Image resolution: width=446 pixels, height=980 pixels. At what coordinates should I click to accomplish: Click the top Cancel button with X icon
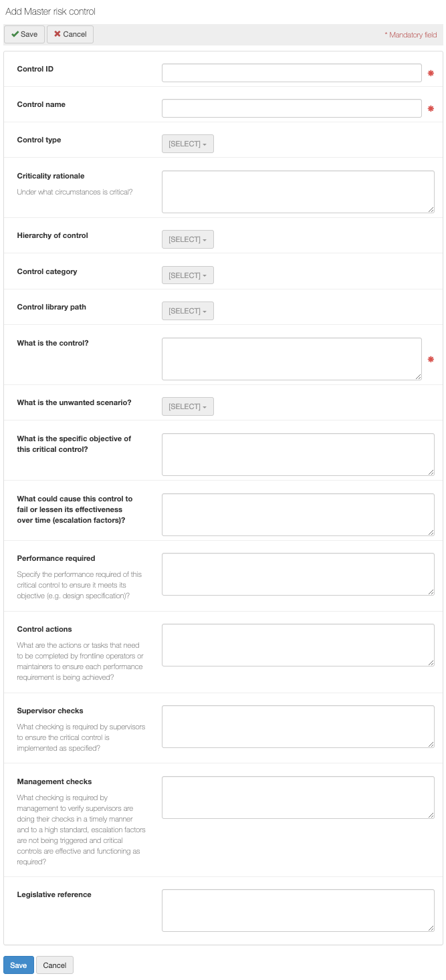tap(70, 34)
